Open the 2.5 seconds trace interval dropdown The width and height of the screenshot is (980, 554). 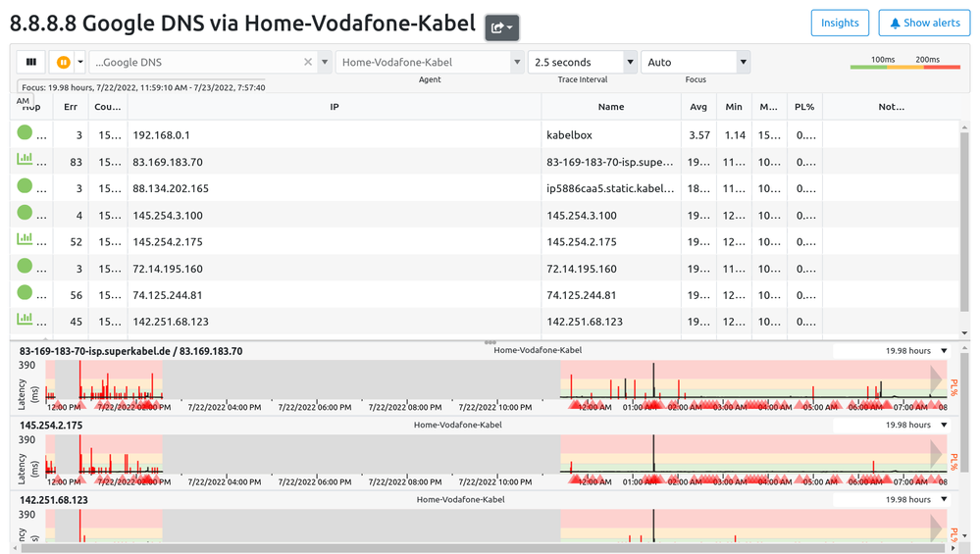tap(583, 63)
